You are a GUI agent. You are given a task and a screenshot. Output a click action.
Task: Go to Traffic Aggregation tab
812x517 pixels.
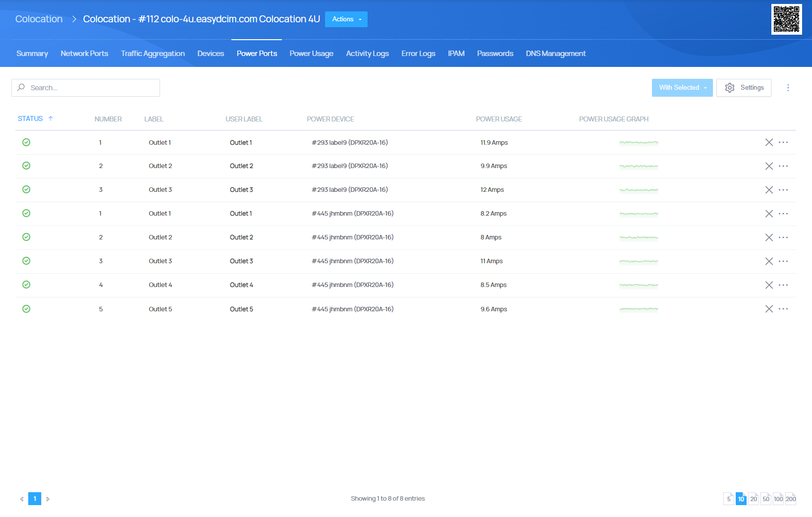tap(153, 54)
